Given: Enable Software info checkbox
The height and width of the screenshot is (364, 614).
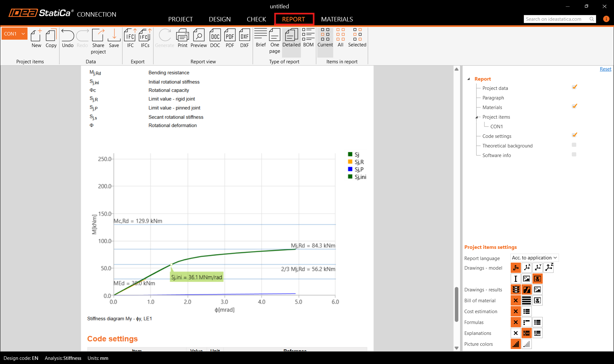Looking at the screenshot, I should [x=574, y=154].
